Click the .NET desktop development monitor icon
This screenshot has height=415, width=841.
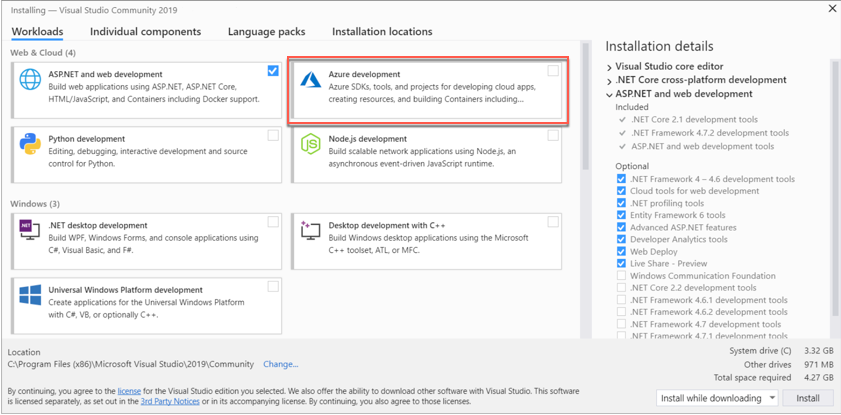pyautogui.click(x=30, y=231)
